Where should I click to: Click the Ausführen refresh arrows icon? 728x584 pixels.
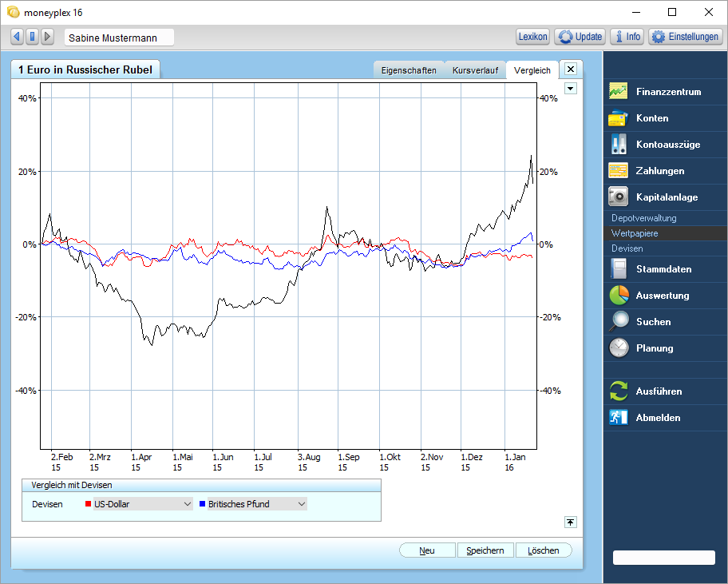pos(619,391)
